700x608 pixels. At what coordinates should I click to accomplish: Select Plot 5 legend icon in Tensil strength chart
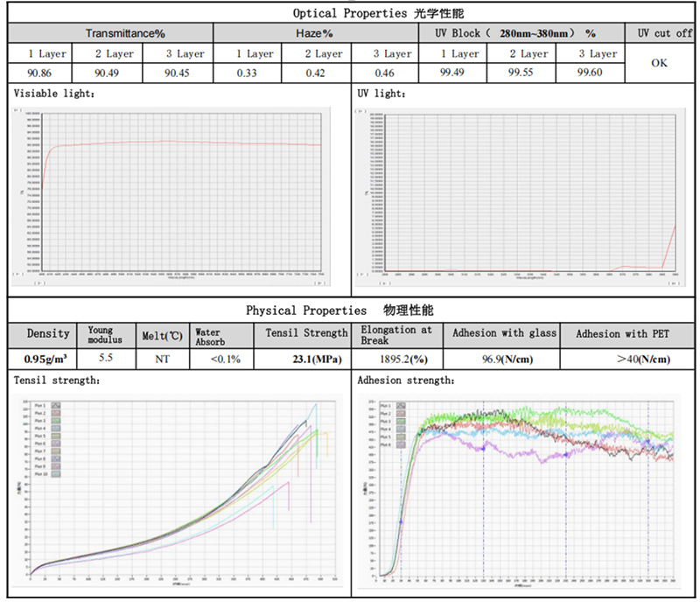point(56,437)
